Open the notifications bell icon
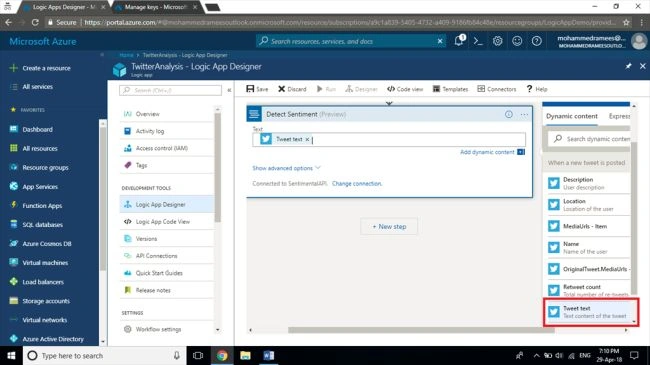The height and width of the screenshot is (365, 650). (x=459, y=41)
